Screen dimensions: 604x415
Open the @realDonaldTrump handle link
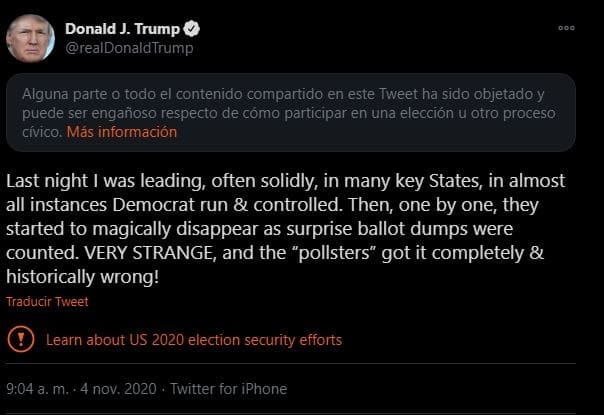(129, 48)
